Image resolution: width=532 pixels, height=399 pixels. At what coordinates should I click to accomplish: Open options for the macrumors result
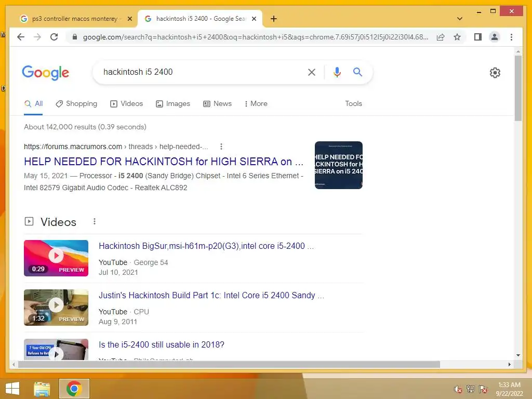[221, 147]
